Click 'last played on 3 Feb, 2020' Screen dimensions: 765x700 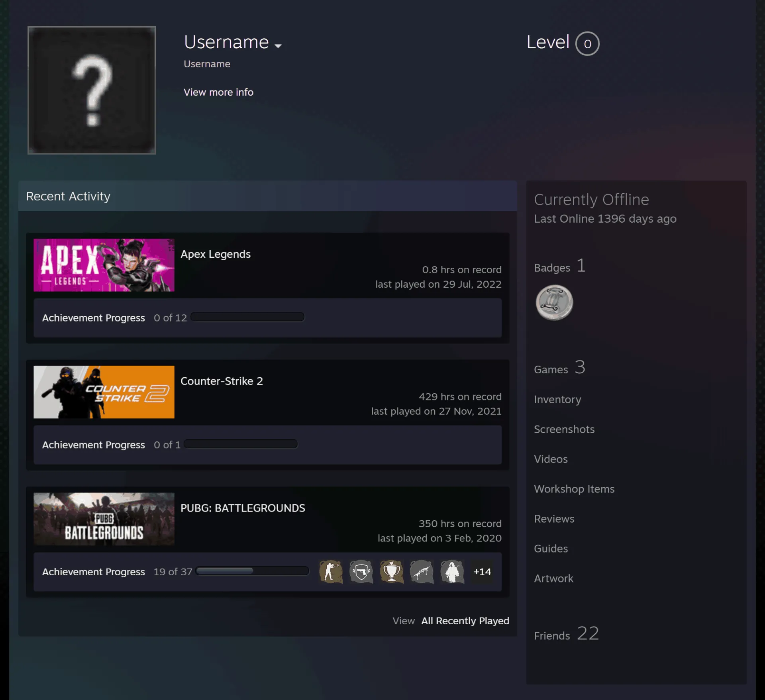pyautogui.click(x=439, y=538)
